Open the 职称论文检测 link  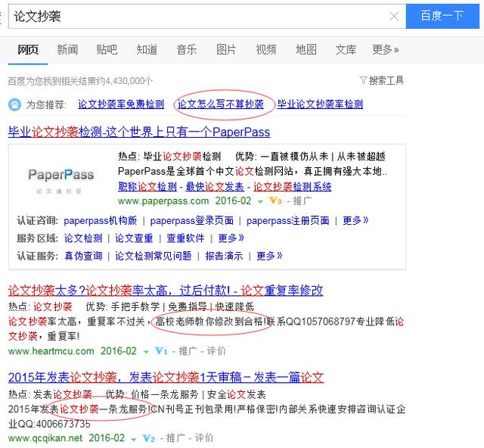147,187
